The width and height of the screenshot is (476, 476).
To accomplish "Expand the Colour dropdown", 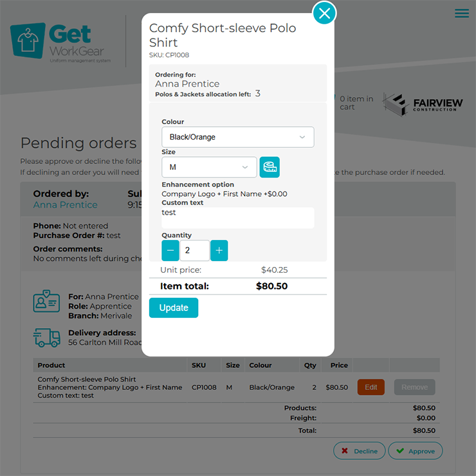I will tap(237, 137).
